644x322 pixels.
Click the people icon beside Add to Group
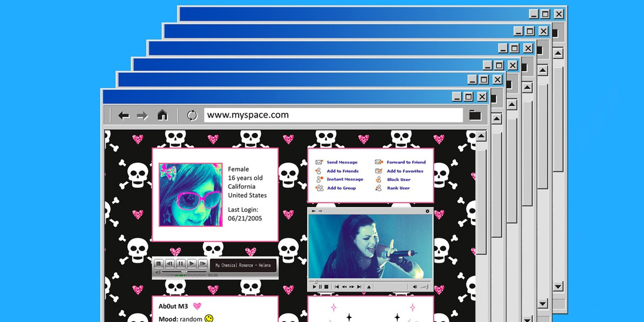[x=319, y=188]
